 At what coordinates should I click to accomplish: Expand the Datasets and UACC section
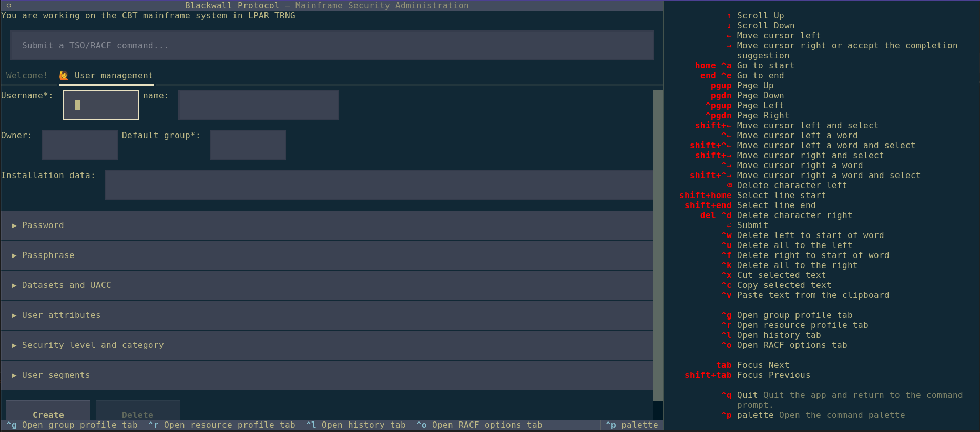(326, 285)
